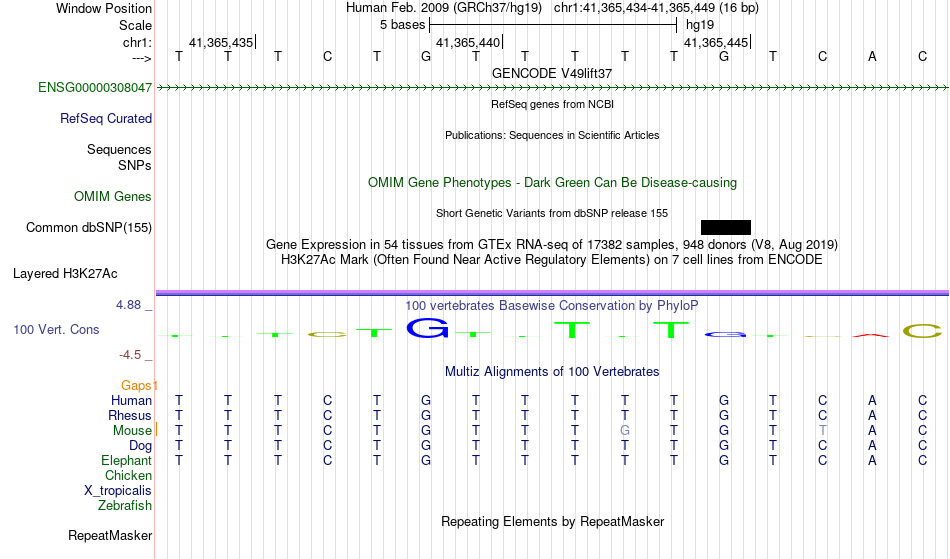
Task: Click the A base in the Human row
Action: pyautogui.click(x=872, y=401)
